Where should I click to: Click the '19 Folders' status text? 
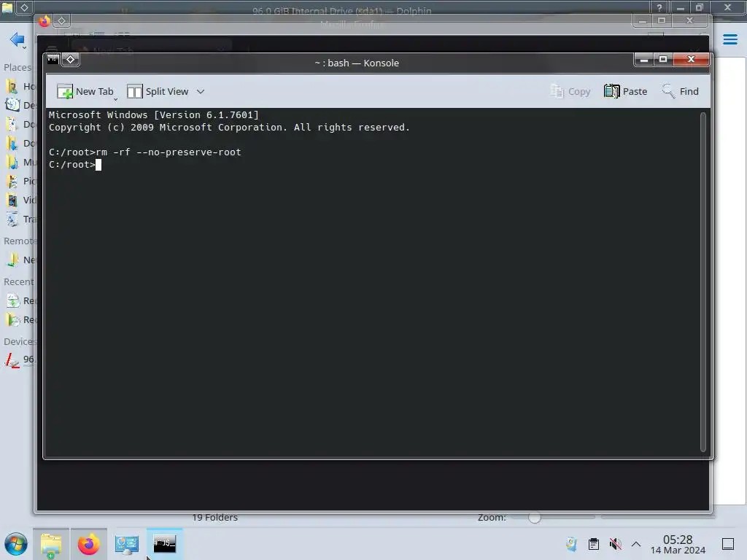pos(215,518)
